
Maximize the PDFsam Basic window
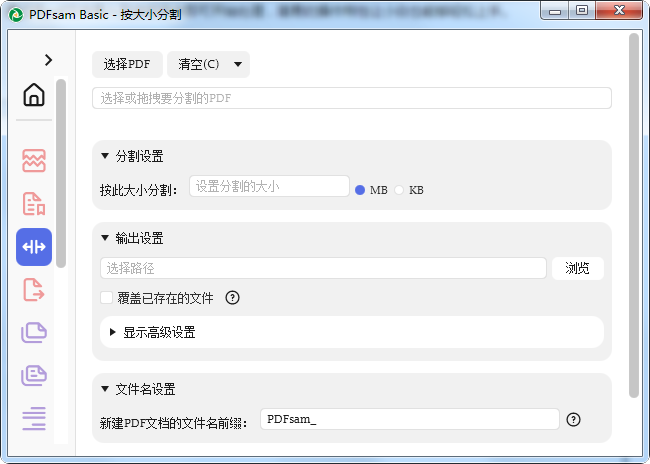582,10
